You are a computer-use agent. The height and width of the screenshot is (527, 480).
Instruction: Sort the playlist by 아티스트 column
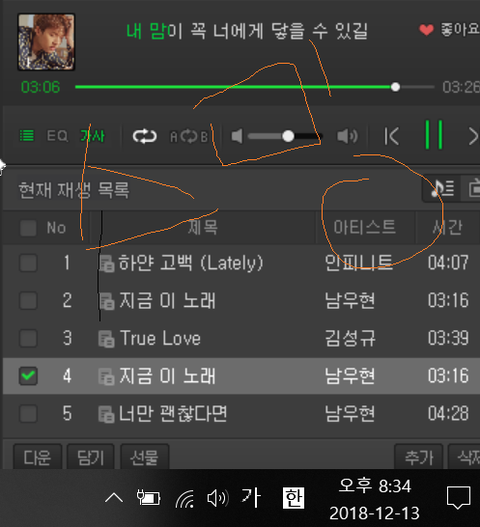pos(365,227)
